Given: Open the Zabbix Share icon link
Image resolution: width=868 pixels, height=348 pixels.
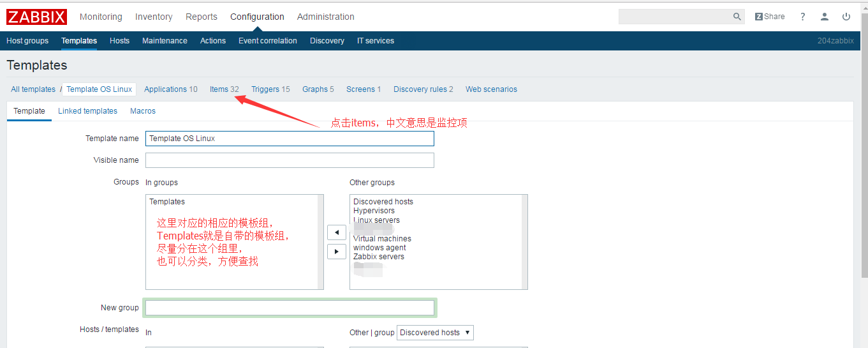Looking at the screenshot, I should pos(770,17).
